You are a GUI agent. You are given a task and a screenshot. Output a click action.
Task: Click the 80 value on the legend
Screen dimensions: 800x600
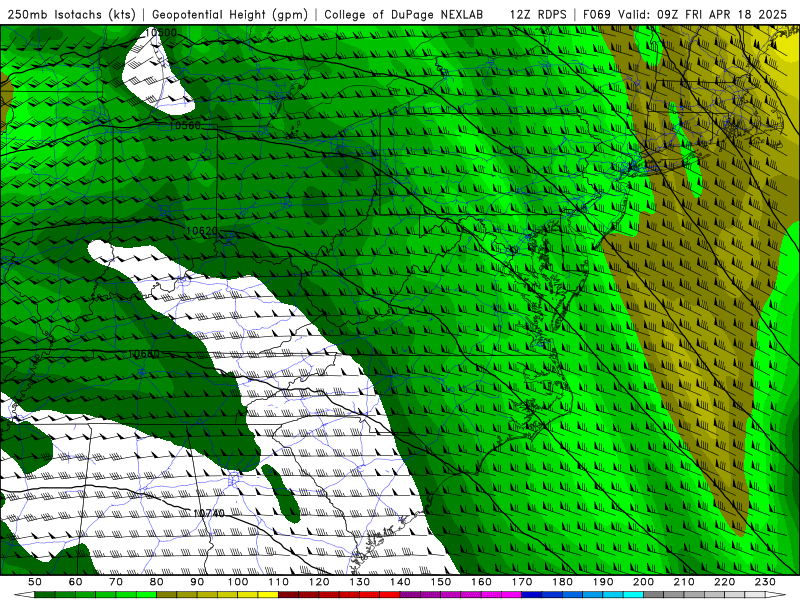(157, 582)
